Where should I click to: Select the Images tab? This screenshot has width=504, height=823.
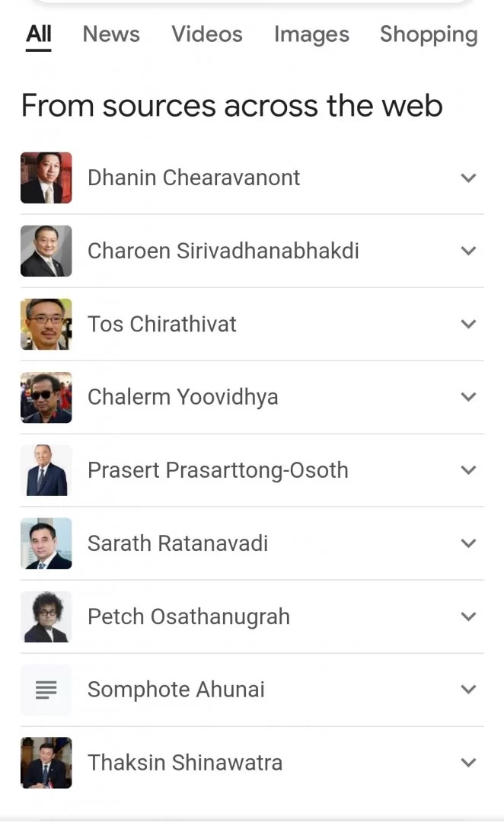click(311, 34)
